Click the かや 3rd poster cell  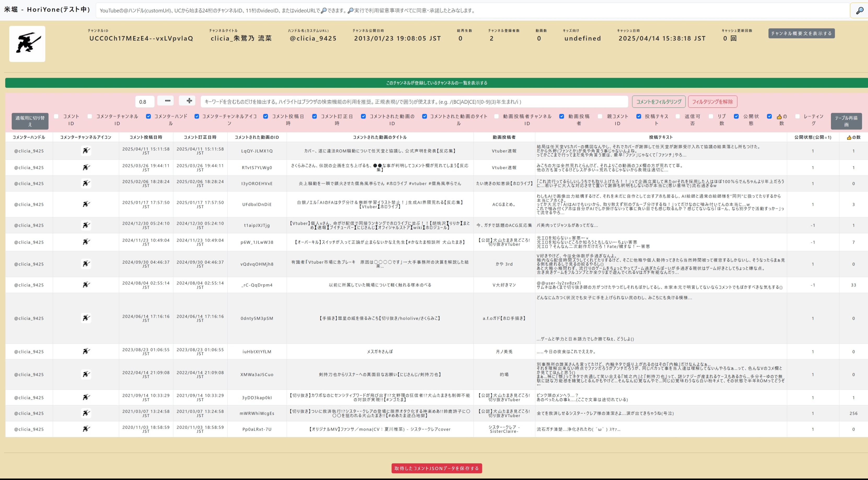coord(504,264)
